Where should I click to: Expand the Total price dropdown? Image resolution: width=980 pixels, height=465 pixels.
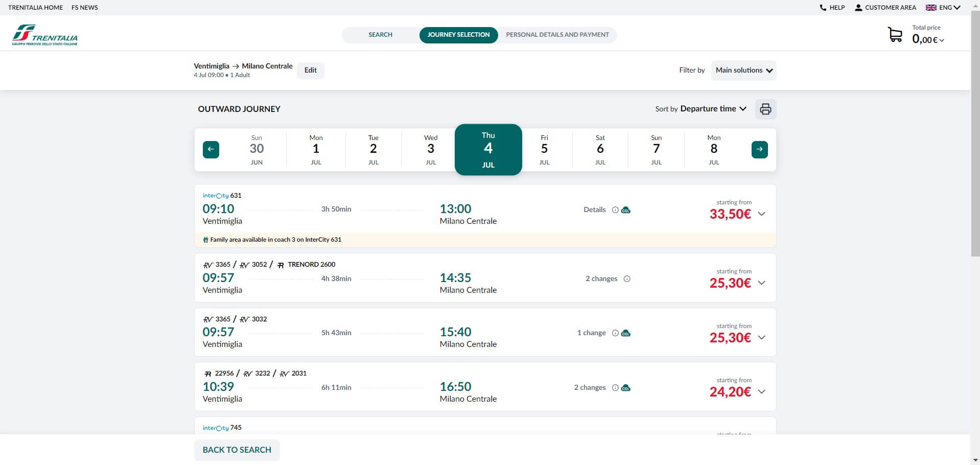click(928, 39)
